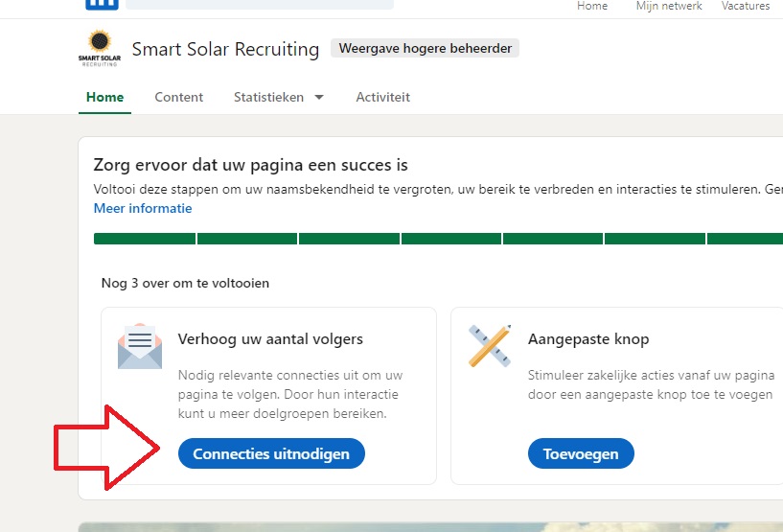Screen dimensions: 783x532
Task: Focus the search field at top
Action: 259,4
